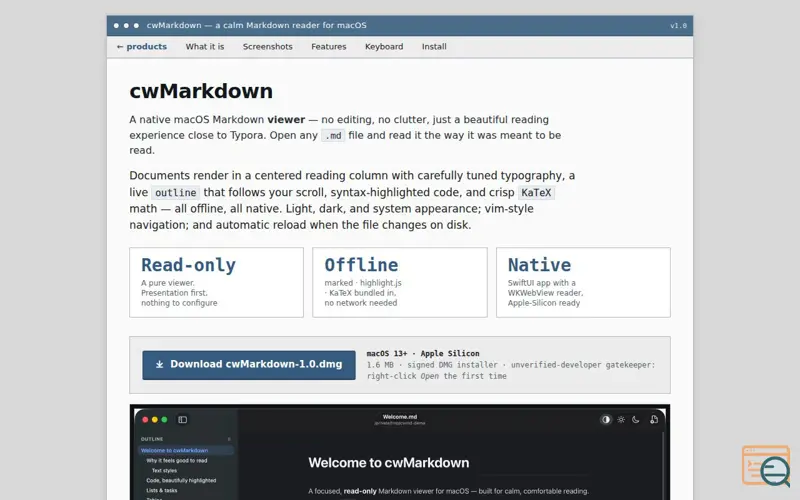Choose system appearance half-circle icon in screenshot
Screen dimensions: 800x500
(x=606, y=419)
